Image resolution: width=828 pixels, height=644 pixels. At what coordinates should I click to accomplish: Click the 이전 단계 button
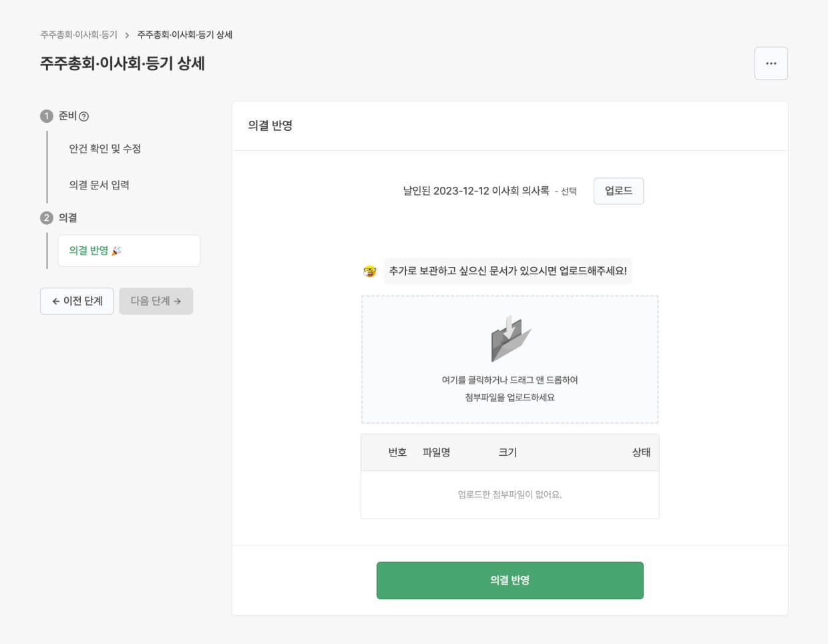(77, 301)
